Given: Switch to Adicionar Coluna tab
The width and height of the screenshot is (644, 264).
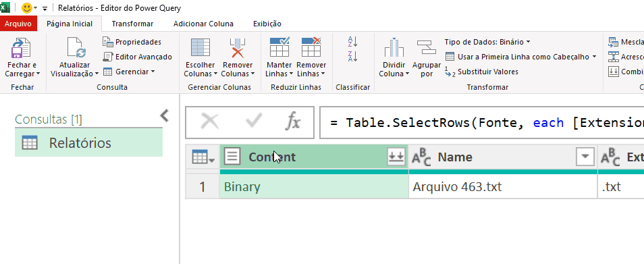Looking at the screenshot, I should pyautogui.click(x=203, y=24).
